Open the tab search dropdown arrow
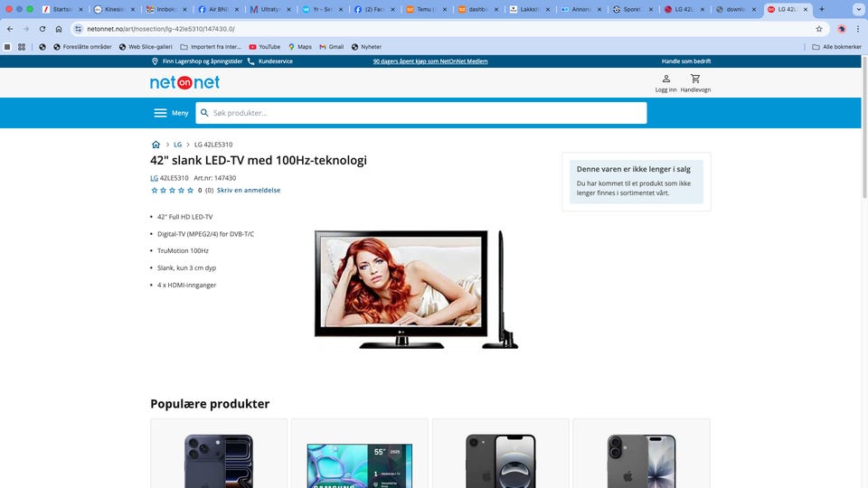Screen dimensions: 868x488 click(x=859, y=9)
